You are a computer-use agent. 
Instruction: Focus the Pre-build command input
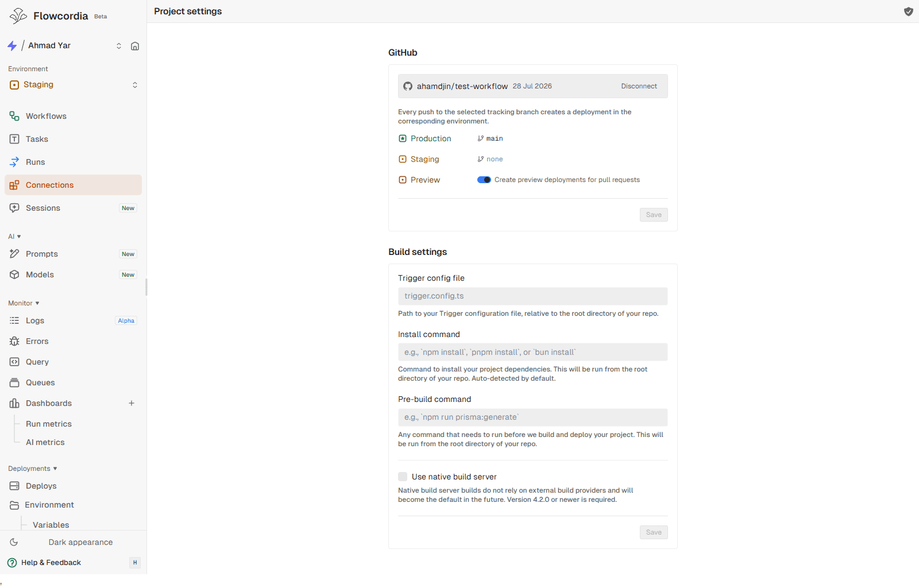click(x=533, y=417)
